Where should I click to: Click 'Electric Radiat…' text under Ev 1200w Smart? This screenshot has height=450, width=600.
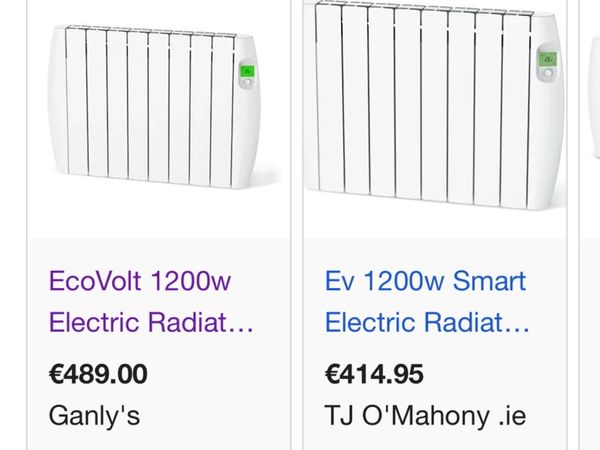[x=427, y=323]
